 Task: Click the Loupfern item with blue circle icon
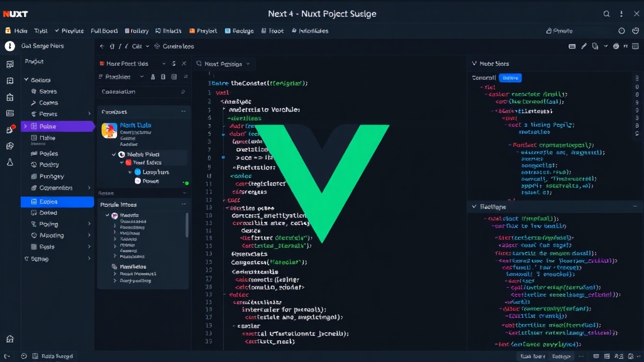(152, 172)
